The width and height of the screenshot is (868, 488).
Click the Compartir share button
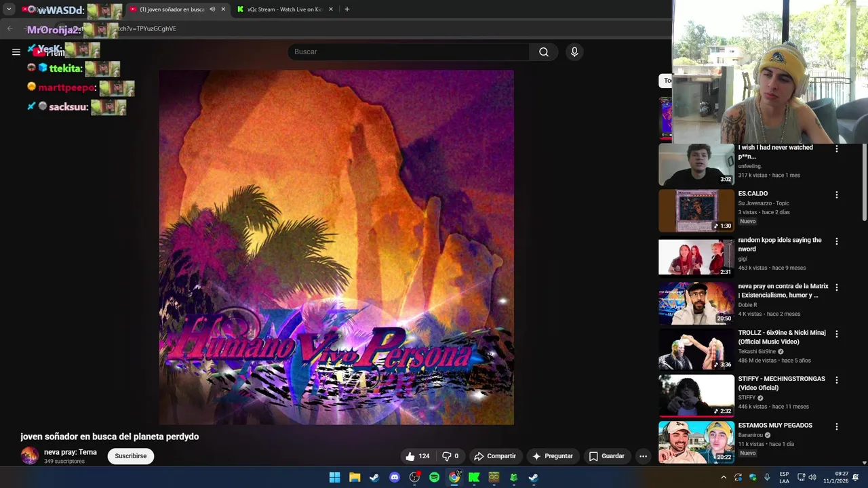click(x=495, y=456)
